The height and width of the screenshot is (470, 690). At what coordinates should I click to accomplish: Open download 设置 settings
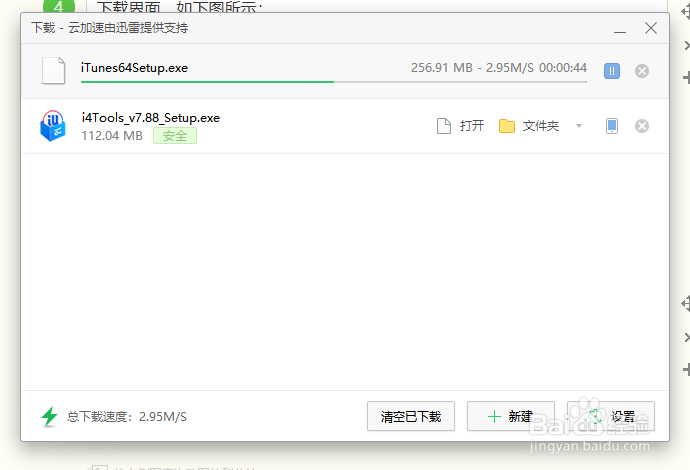[611, 416]
